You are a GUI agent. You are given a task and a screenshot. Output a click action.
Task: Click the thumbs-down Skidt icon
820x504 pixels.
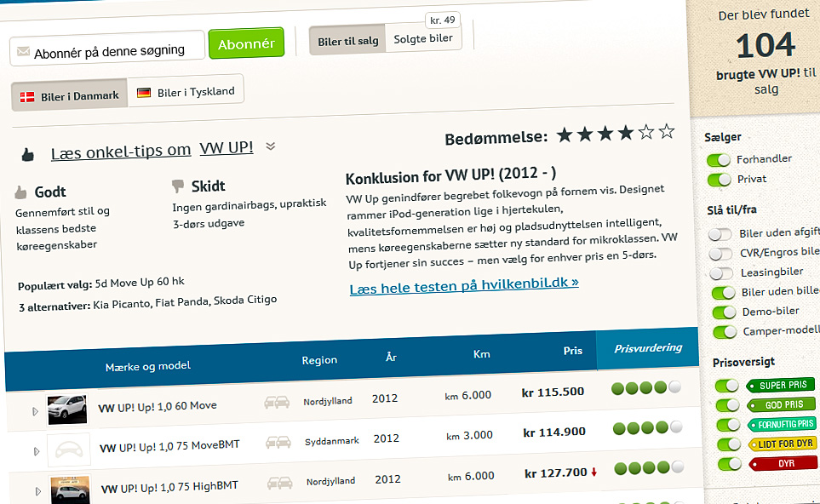pos(178,186)
